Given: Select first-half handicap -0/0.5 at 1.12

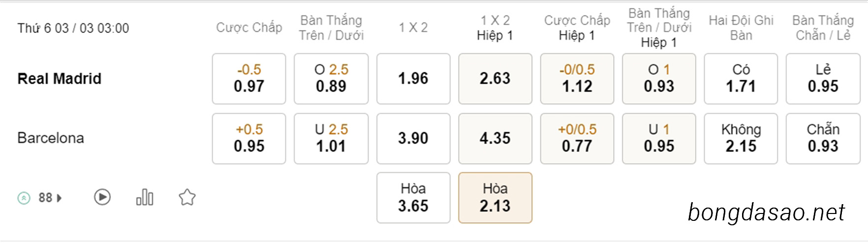Looking at the screenshot, I should pos(577,79).
